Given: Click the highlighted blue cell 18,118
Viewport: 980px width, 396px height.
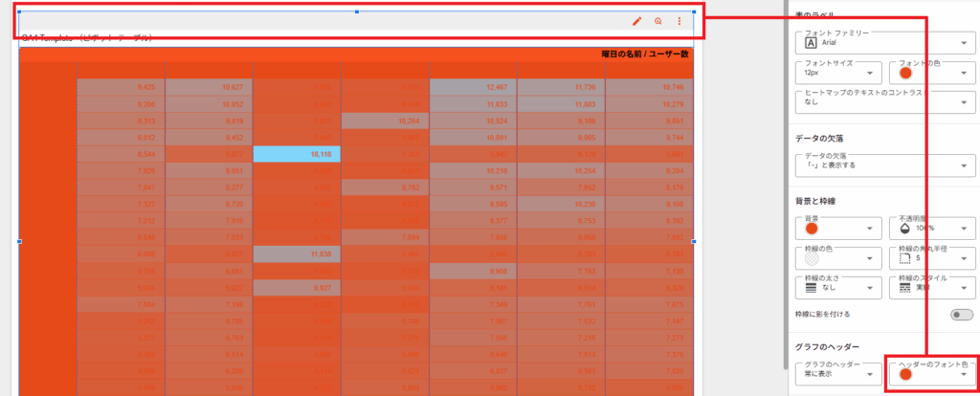Looking at the screenshot, I should tap(297, 154).
